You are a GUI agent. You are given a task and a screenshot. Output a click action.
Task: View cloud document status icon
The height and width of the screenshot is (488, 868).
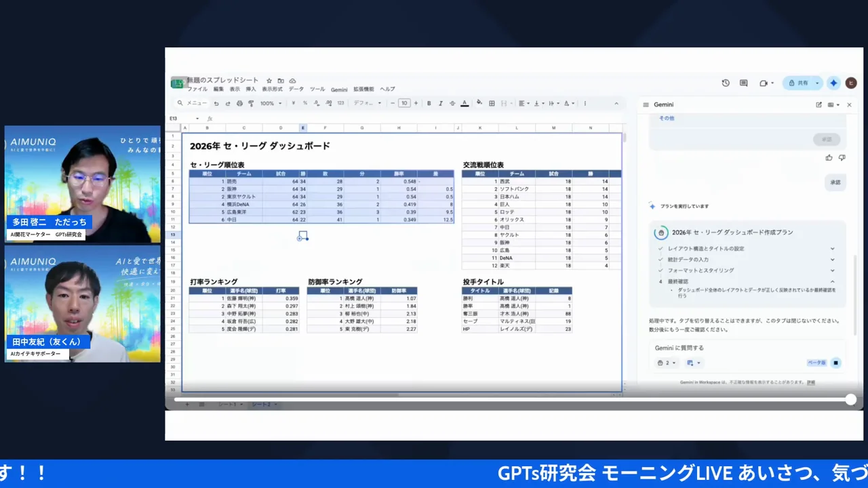pyautogui.click(x=292, y=81)
